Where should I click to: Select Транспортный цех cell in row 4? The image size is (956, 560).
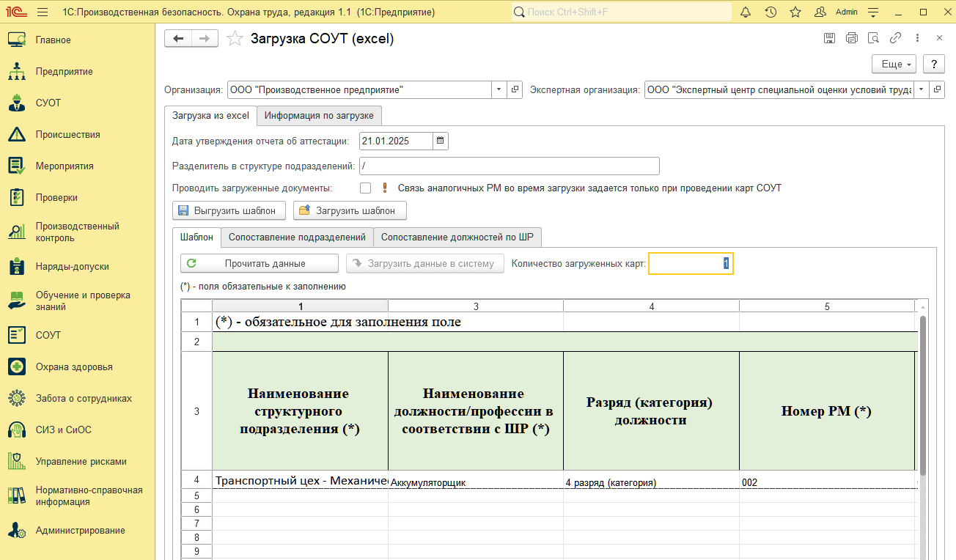pos(300,481)
